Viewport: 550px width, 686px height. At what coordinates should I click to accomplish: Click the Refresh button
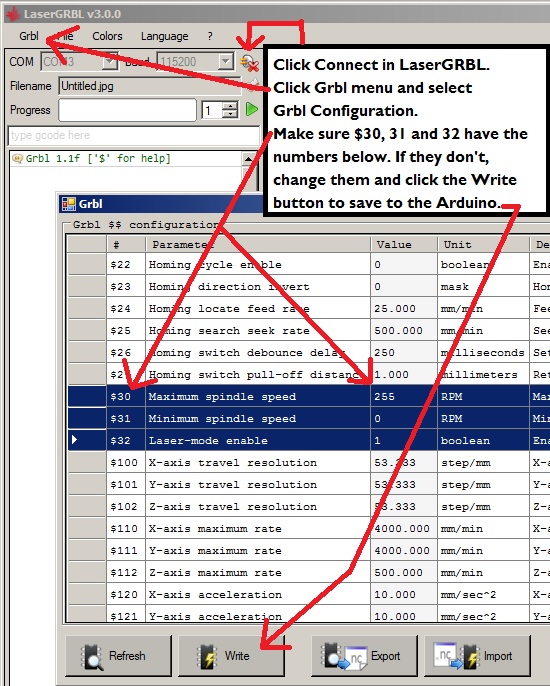pyautogui.click(x=118, y=656)
